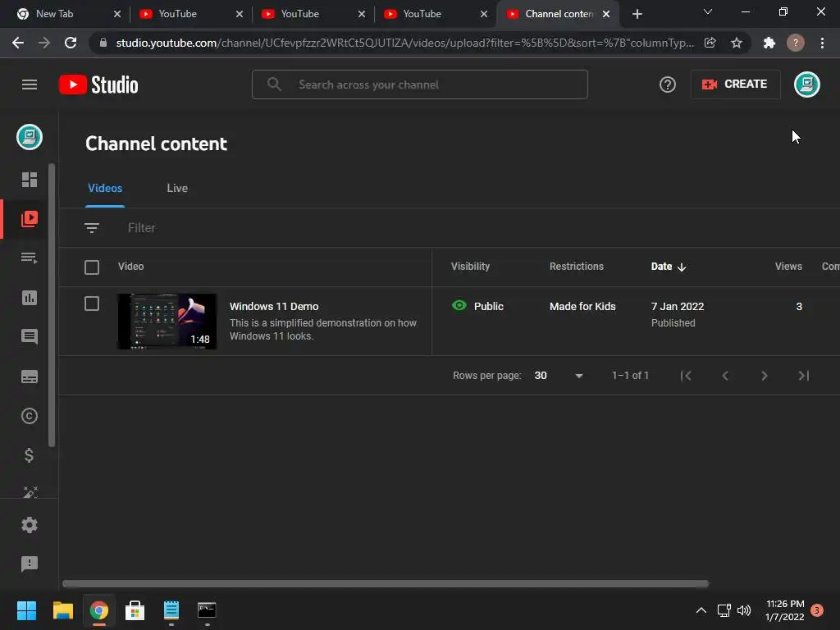Click the YouTube Studio logo
840x630 pixels.
point(98,84)
